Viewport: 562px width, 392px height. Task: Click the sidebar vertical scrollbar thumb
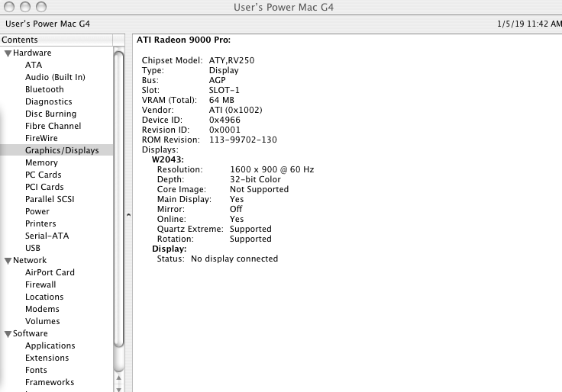pos(118,199)
